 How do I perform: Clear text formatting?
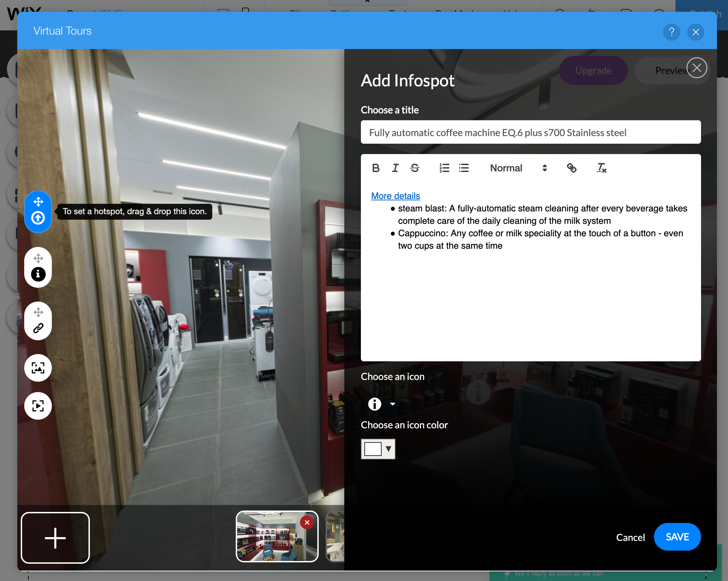(601, 168)
